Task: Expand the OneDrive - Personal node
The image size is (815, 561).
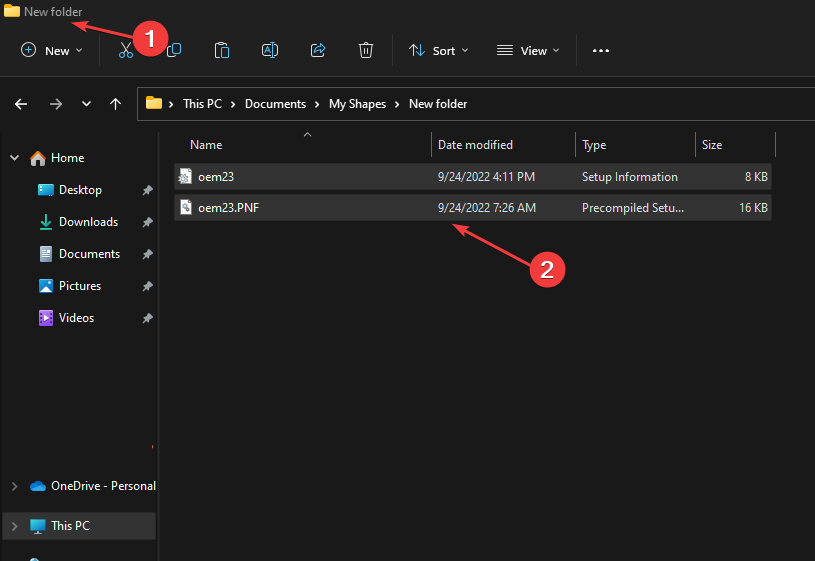Action: [x=14, y=486]
